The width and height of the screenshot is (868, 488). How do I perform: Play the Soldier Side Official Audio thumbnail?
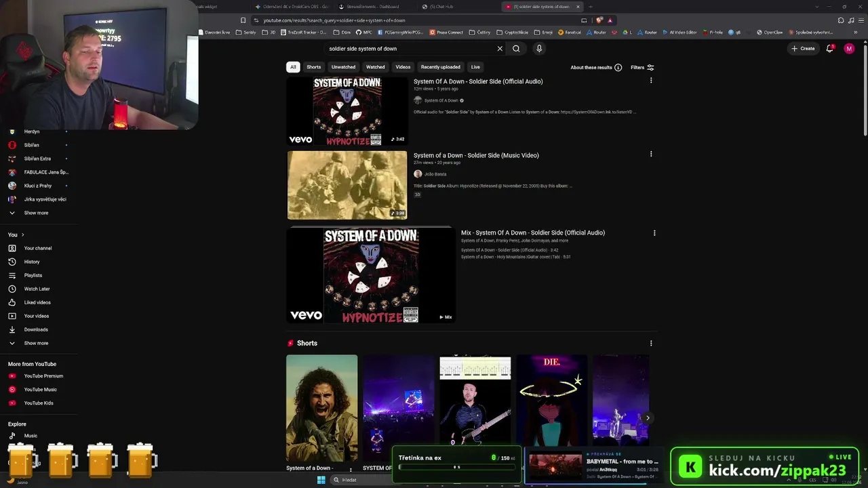coord(347,111)
